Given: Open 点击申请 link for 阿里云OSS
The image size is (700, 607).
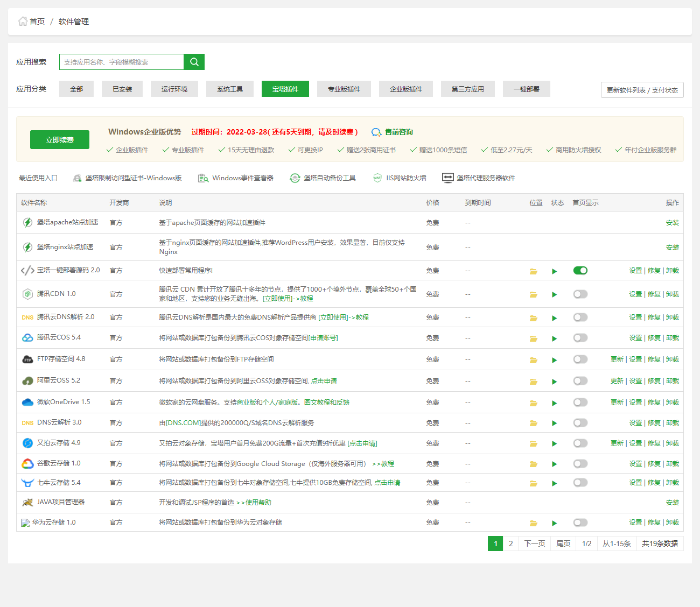Looking at the screenshot, I should click(x=324, y=381).
